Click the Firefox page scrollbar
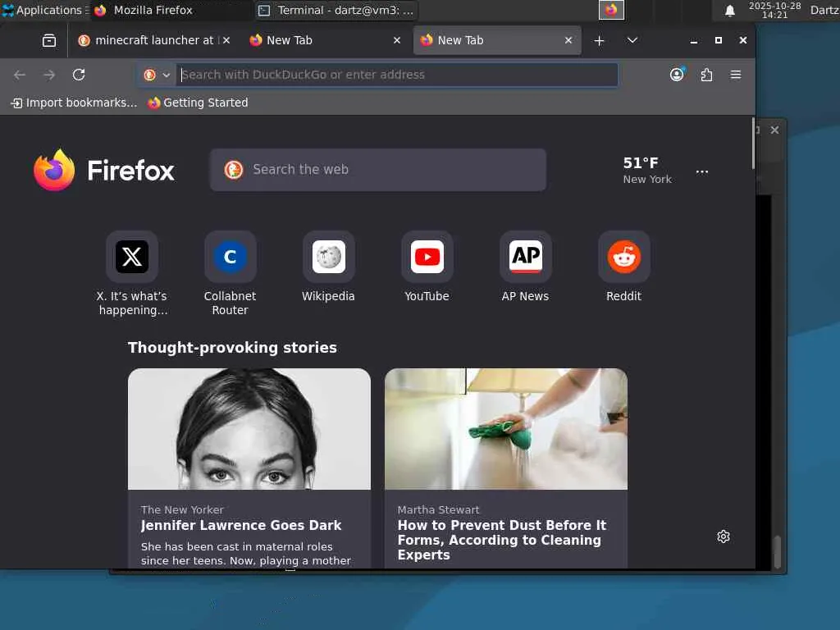 [x=753, y=143]
